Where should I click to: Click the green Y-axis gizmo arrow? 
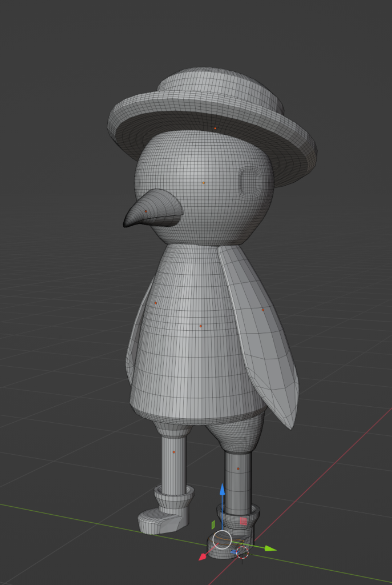270,548
